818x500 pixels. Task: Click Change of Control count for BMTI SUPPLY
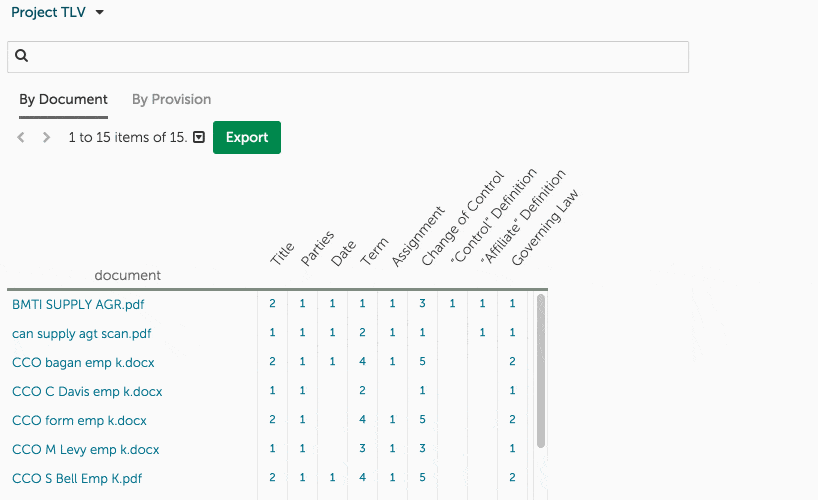click(423, 303)
